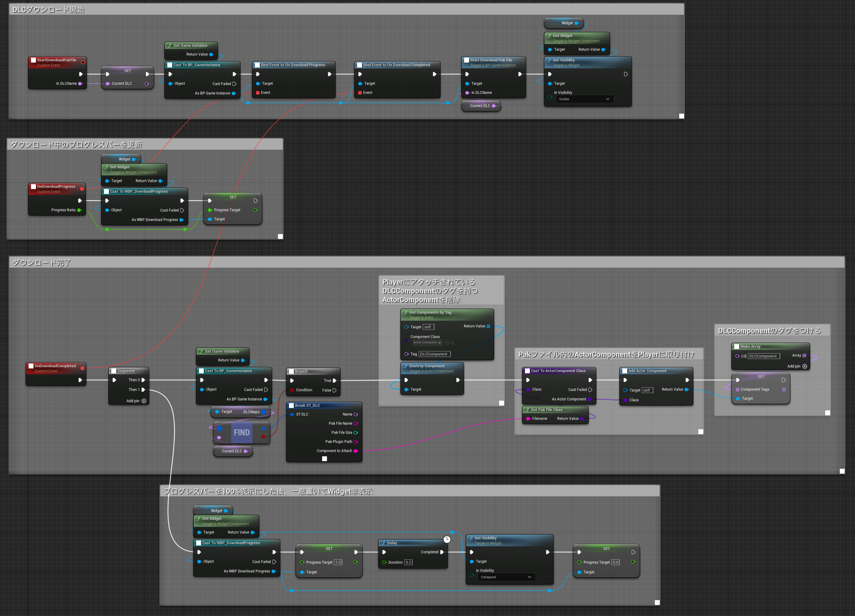855x616 pixels.
Task: Click the FIND map node
Action: pos(242,433)
